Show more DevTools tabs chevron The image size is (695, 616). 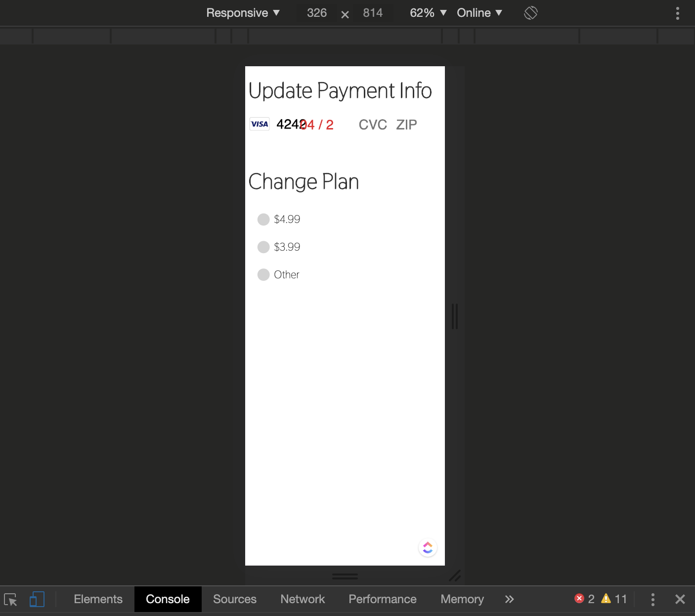510,599
